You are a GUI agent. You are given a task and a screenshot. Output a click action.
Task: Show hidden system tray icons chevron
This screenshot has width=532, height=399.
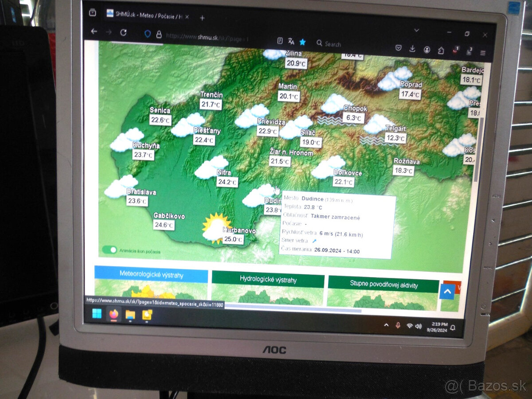coord(386,325)
